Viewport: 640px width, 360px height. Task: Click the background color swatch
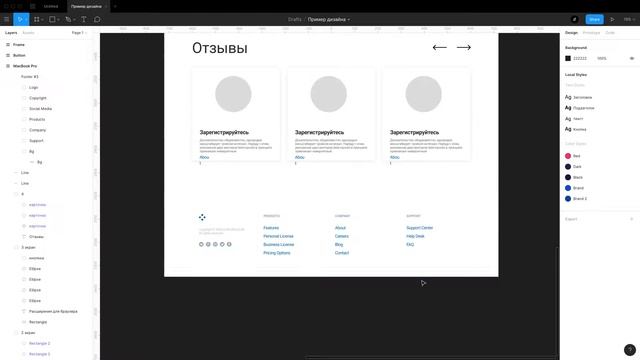coord(568,58)
